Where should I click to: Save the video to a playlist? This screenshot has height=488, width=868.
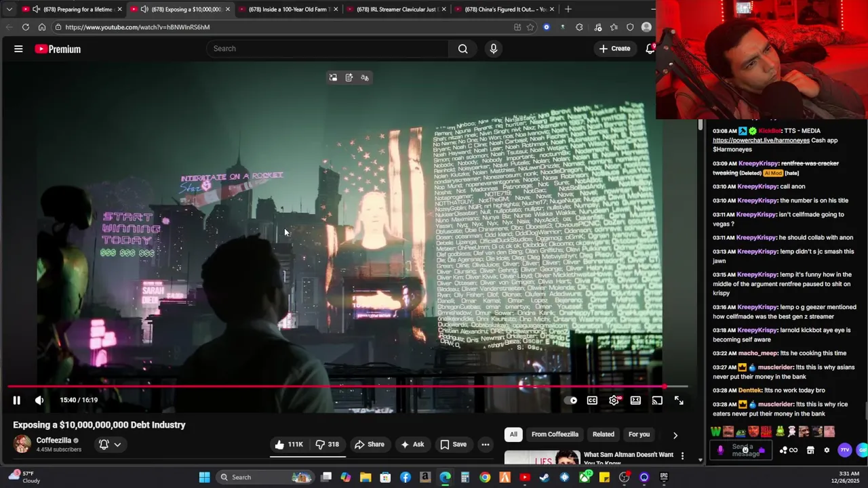point(453,445)
